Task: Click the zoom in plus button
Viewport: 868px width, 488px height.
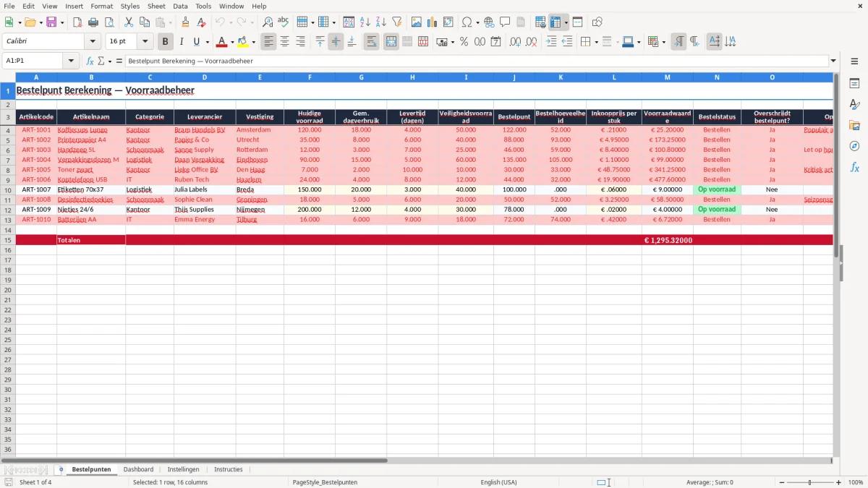Action: 839,482
